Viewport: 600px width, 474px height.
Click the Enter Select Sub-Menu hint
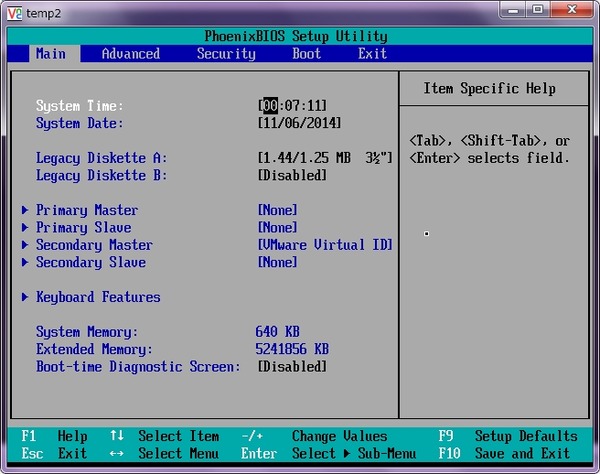tap(328, 454)
